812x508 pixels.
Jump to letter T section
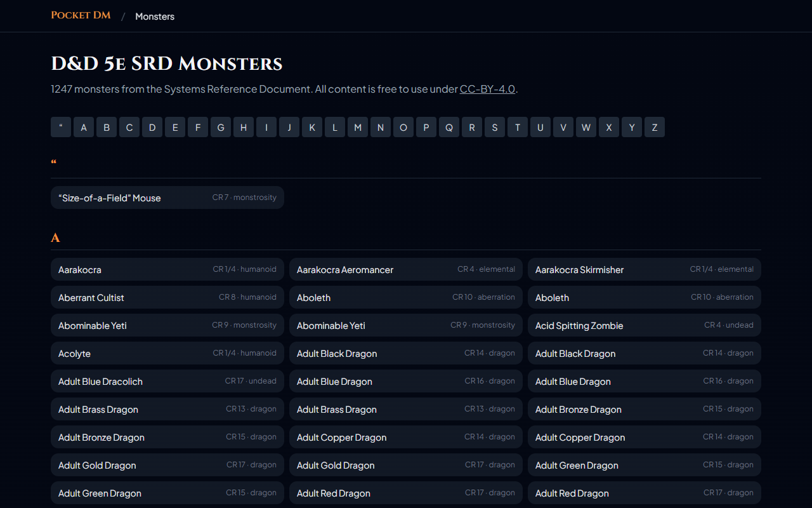pos(517,127)
